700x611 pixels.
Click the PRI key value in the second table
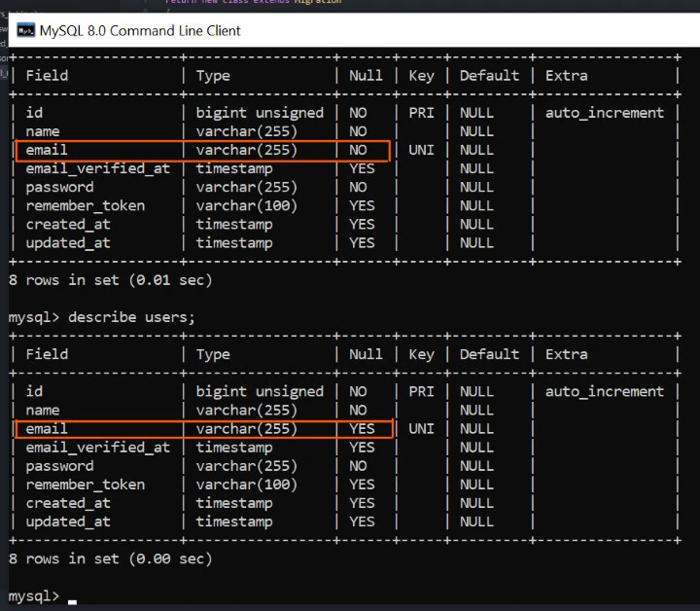point(421,392)
